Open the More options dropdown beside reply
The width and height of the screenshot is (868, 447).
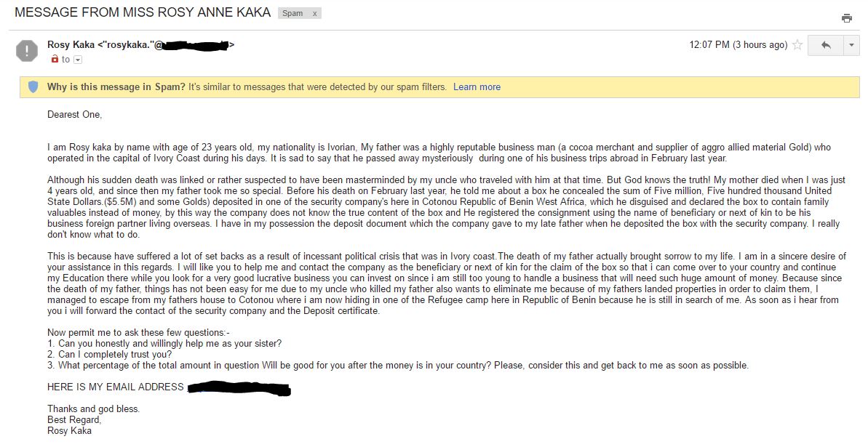click(x=851, y=45)
